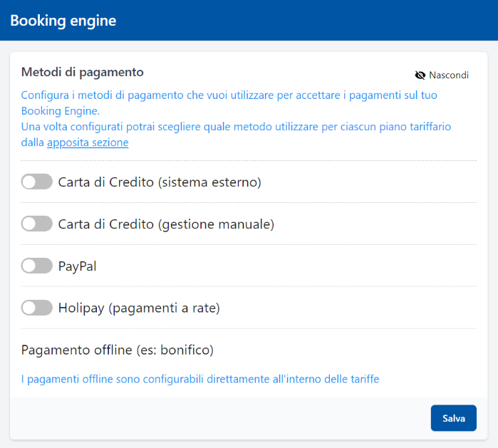This screenshot has height=448, width=498.
Task: Toggle the Carta di Credito (gestione manuale) switch
Action: click(37, 224)
